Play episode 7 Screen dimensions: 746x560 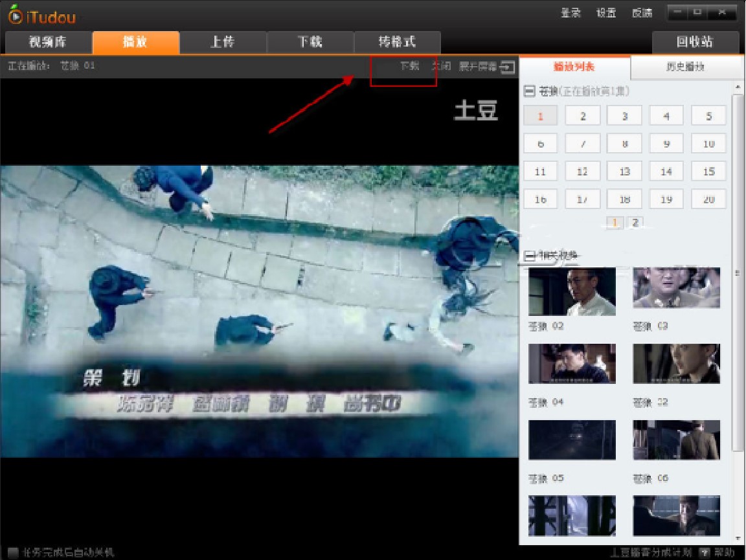point(583,144)
